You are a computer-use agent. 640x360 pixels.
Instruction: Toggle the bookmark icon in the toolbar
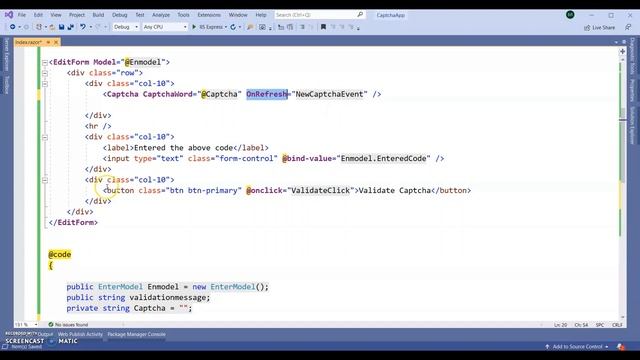pyautogui.click(x=323, y=27)
